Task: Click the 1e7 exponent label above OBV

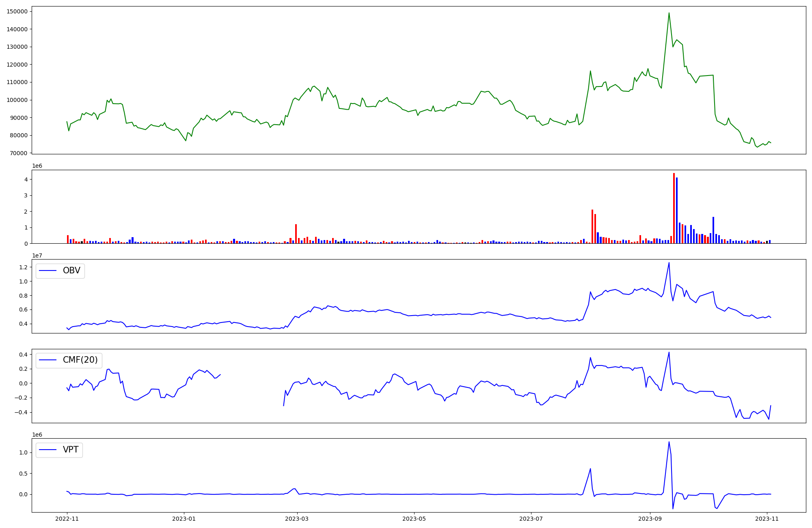Action: (37, 255)
